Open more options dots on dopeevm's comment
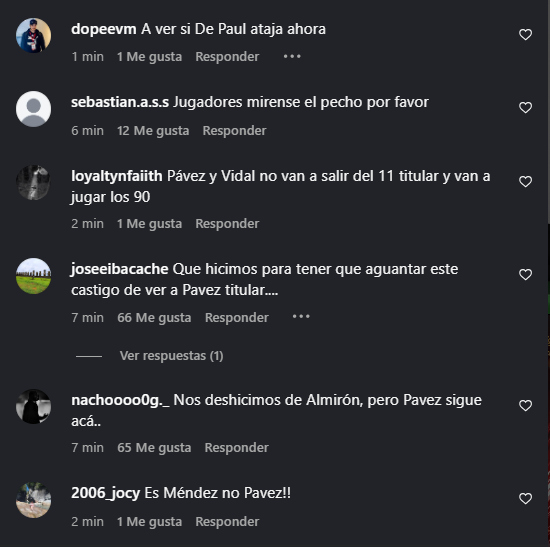This screenshot has width=550, height=547. pyautogui.click(x=292, y=56)
